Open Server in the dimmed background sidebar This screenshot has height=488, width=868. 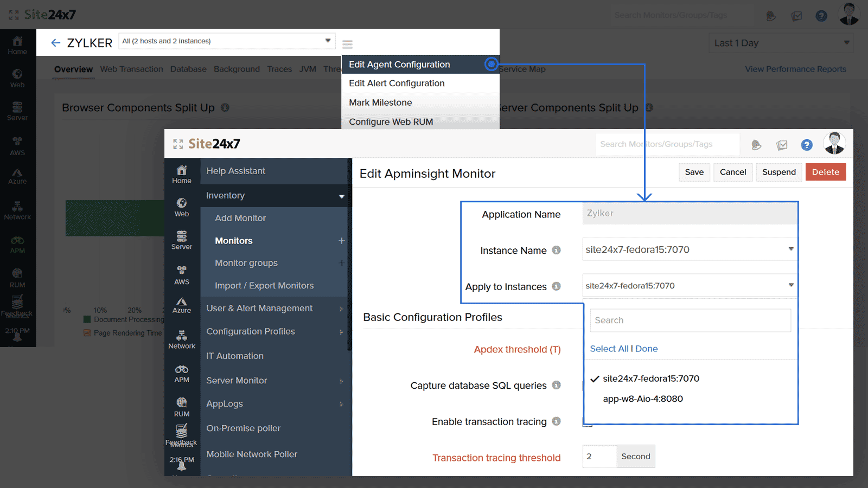tap(17, 111)
